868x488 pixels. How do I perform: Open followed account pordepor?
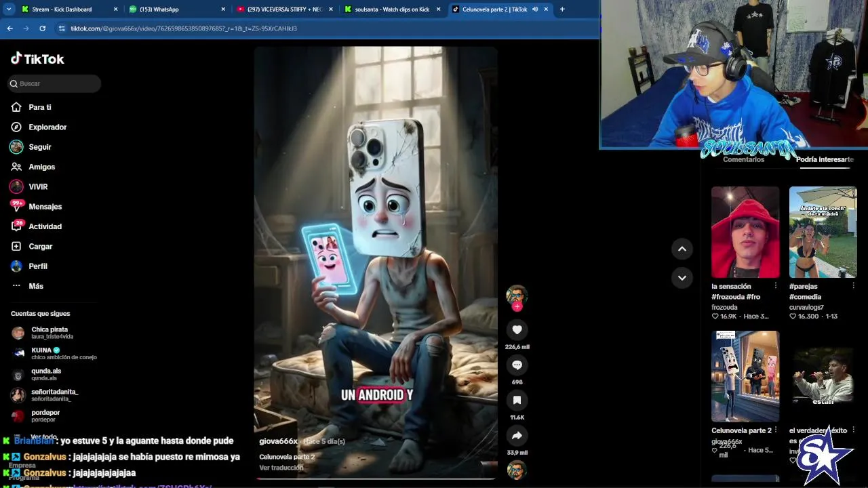pyautogui.click(x=45, y=415)
